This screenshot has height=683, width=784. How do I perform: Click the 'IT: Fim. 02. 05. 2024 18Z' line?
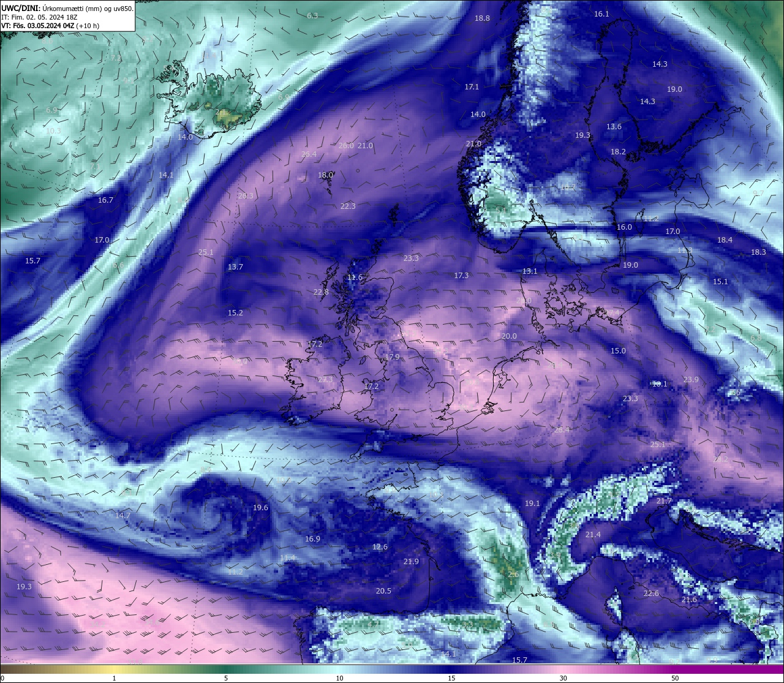click(x=40, y=17)
